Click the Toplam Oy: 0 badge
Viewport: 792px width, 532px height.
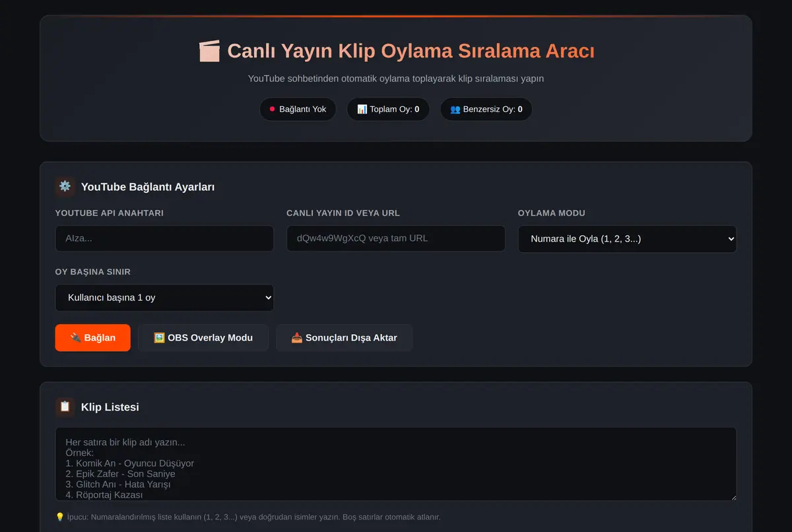(x=388, y=109)
